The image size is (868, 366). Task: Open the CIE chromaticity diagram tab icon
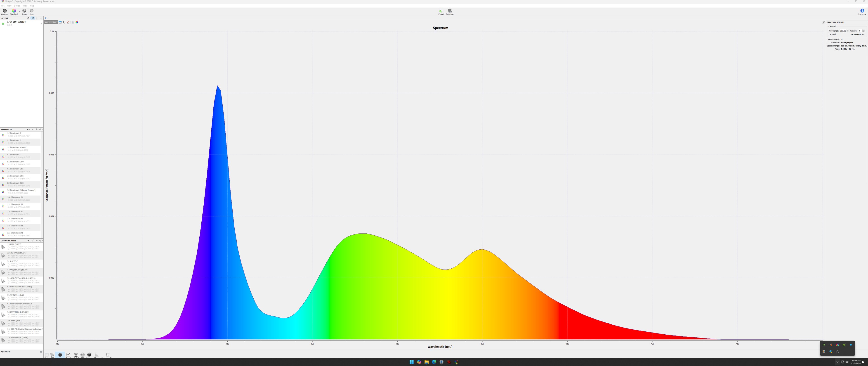[x=52, y=354]
